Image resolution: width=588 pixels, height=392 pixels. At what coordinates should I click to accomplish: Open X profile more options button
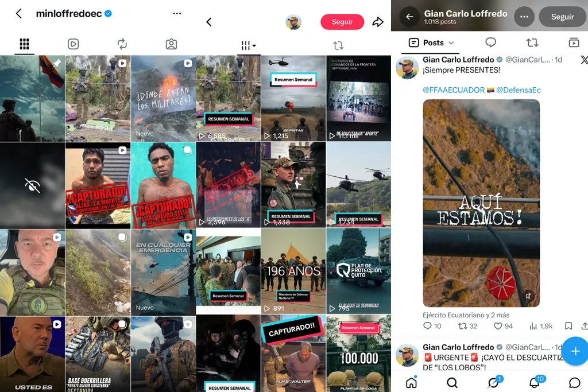[524, 17]
